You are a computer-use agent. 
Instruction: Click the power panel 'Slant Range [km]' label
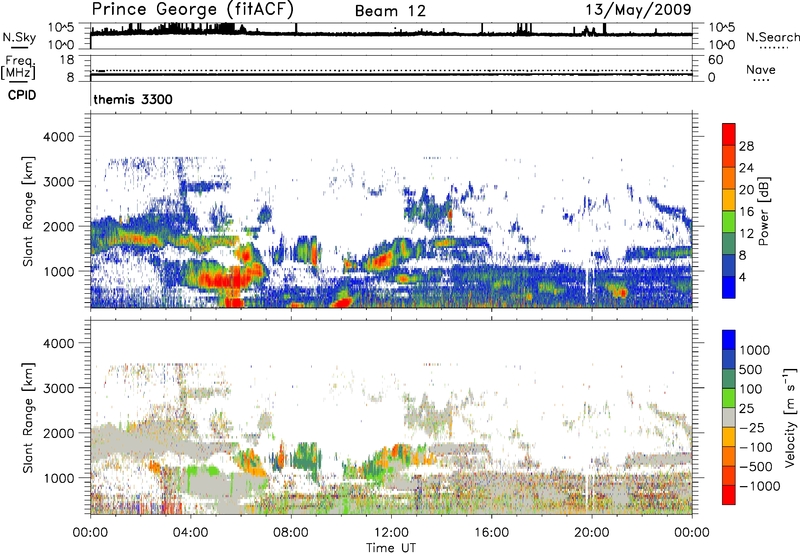point(29,211)
